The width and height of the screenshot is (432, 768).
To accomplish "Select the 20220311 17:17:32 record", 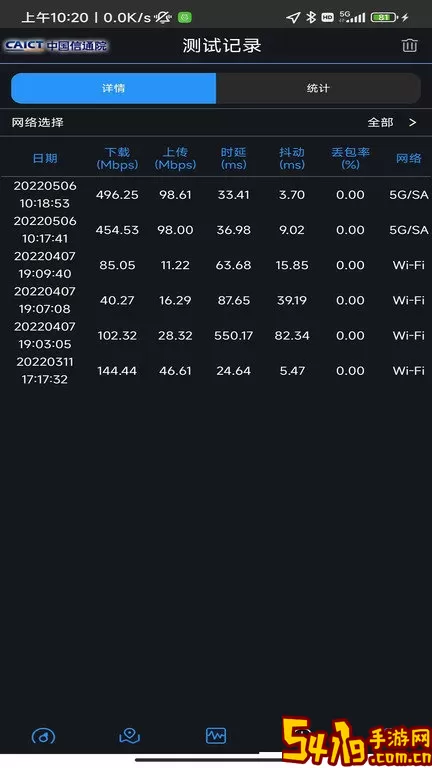I will point(216,371).
